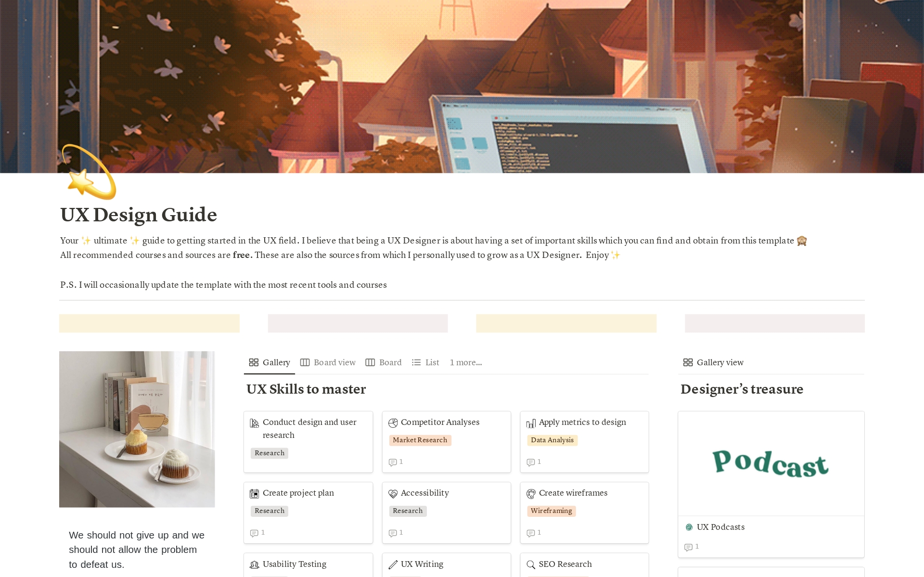
Task: Open Conduct design and user research card
Action: click(309, 428)
